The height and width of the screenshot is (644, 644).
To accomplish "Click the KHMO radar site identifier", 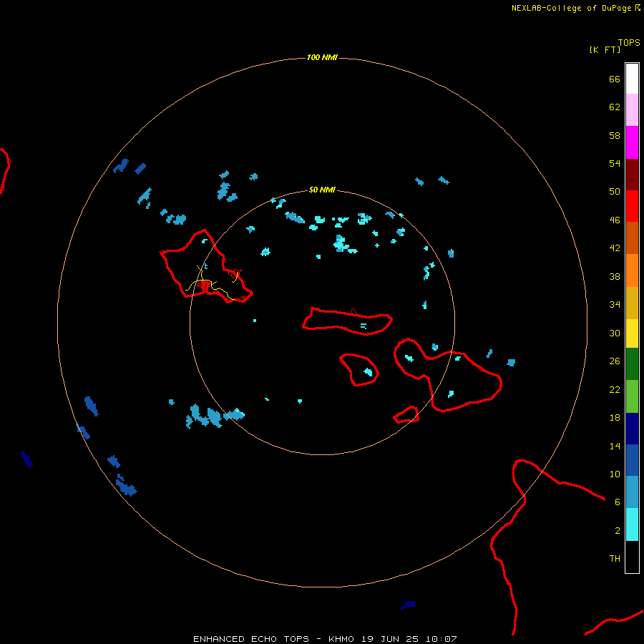I will [x=341, y=639].
